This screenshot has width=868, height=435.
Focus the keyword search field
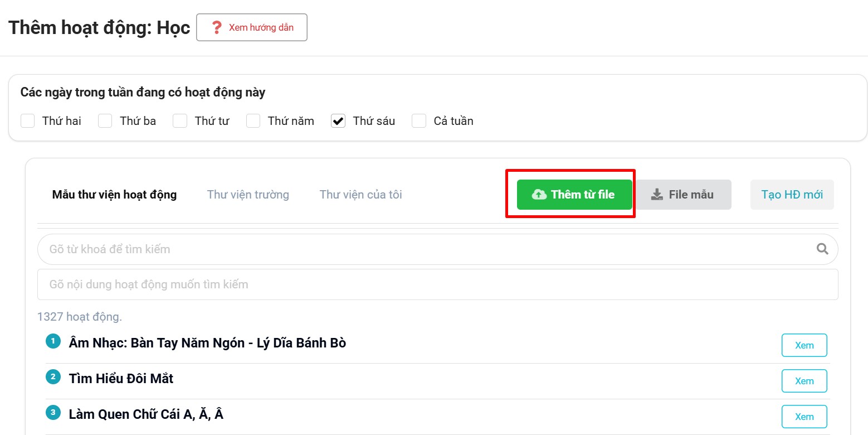(x=423, y=249)
